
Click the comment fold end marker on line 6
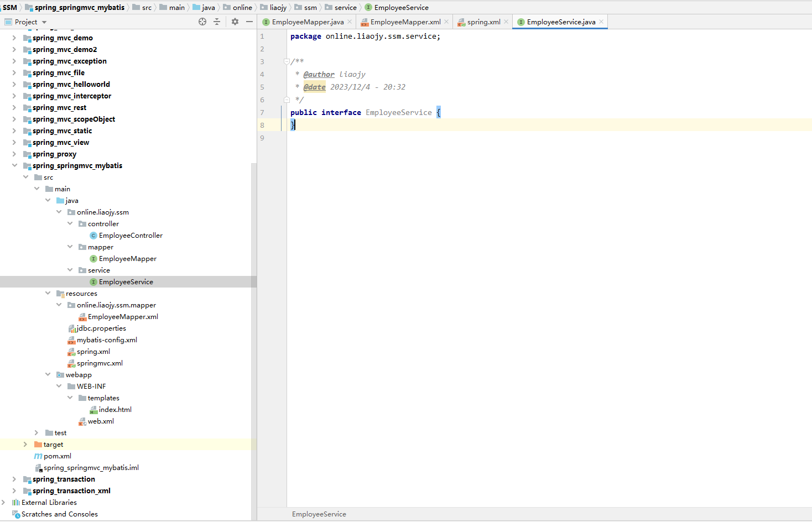coord(287,100)
